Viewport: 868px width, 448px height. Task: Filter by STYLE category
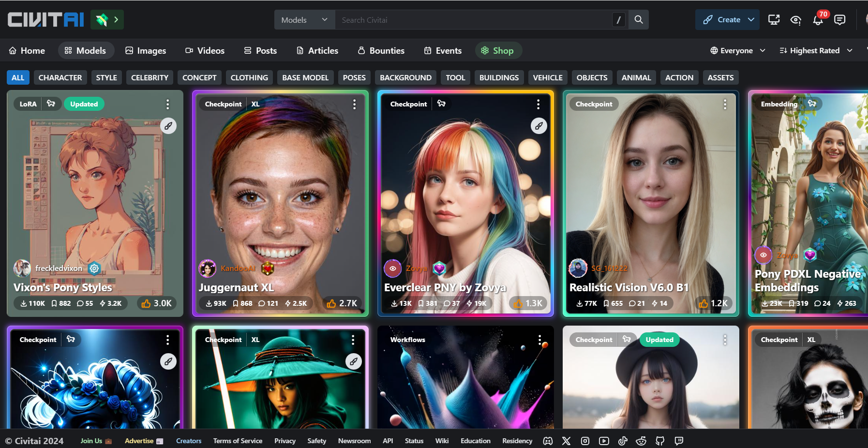click(106, 77)
